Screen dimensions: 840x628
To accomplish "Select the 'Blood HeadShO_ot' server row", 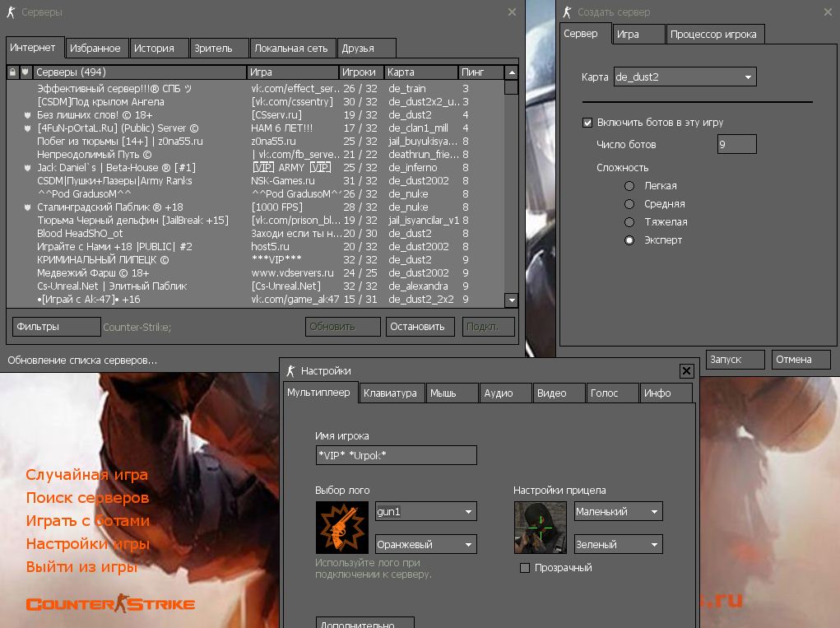I will (255, 234).
